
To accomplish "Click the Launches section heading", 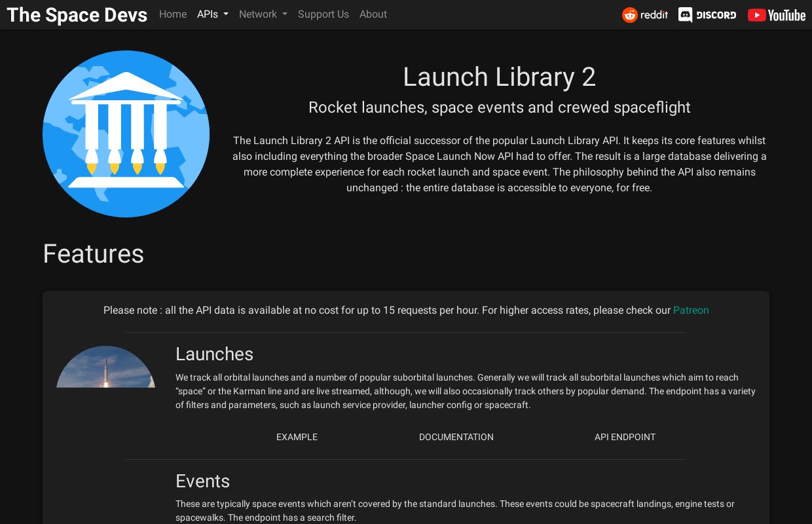I will pyautogui.click(x=214, y=354).
